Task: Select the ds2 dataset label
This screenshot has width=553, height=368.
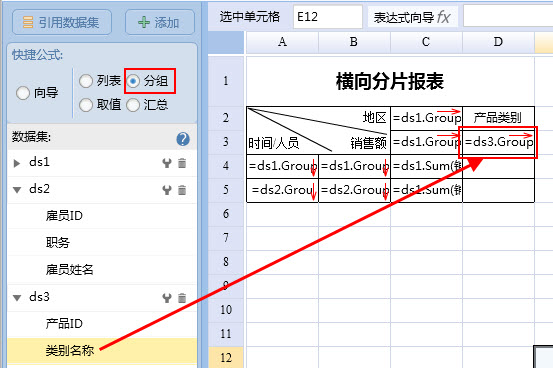Action: pos(40,189)
